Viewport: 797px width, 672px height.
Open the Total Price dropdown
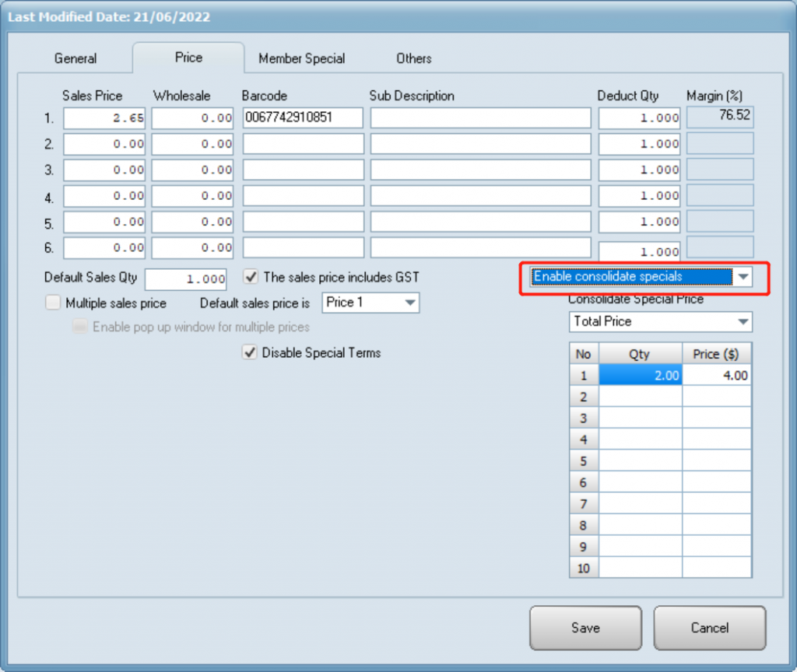[x=743, y=321]
